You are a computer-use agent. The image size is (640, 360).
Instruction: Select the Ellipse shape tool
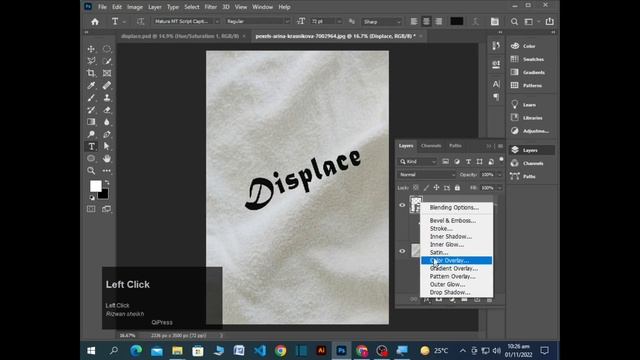coord(91,158)
